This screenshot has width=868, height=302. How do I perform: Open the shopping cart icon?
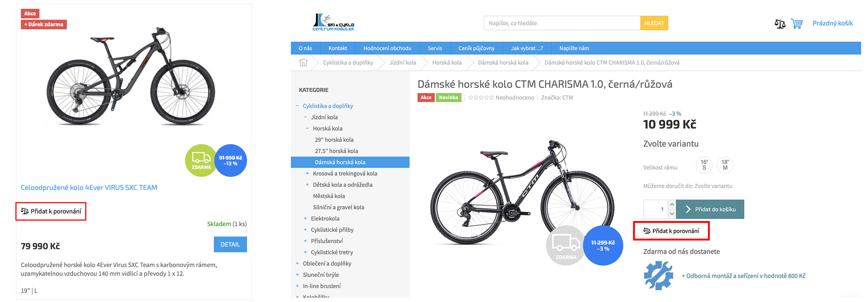(x=797, y=24)
